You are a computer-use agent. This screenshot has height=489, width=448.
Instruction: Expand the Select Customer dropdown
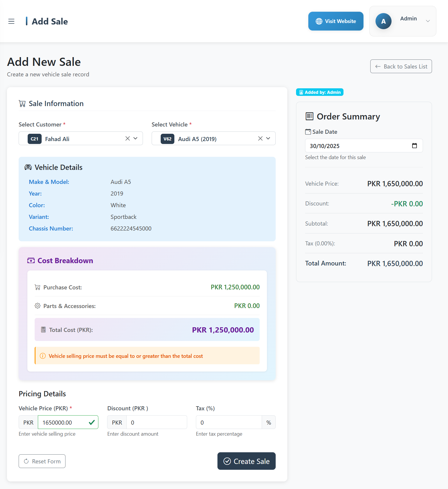click(135, 138)
